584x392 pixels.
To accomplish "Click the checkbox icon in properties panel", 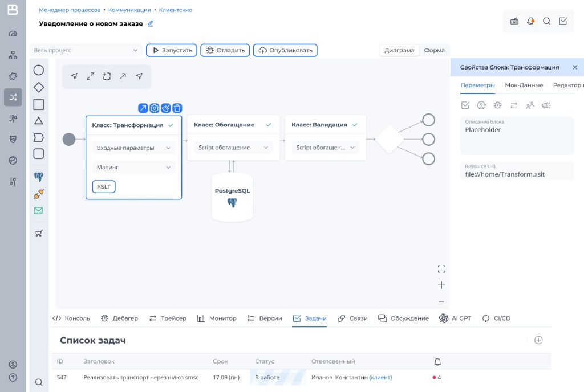I will (x=465, y=105).
